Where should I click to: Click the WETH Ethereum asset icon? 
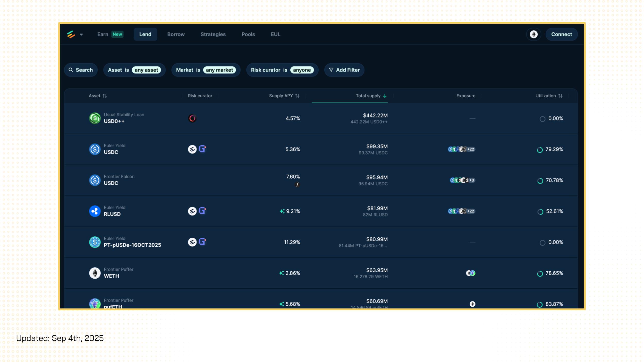coord(95,273)
